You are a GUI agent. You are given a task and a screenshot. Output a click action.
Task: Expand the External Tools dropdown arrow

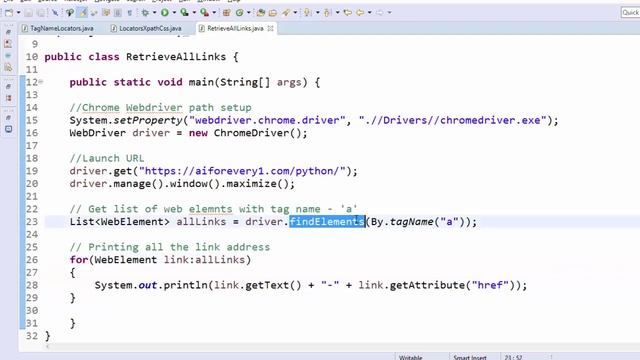214,13
